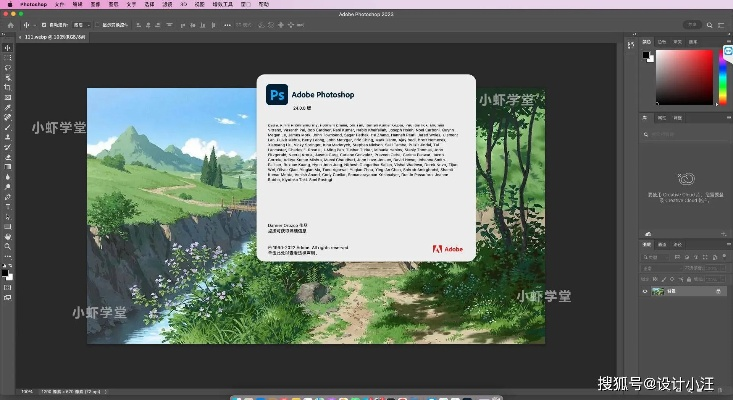Hide the background layer with eye icon
The width and height of the screenshot is (733, 400).
coord(644,291)
